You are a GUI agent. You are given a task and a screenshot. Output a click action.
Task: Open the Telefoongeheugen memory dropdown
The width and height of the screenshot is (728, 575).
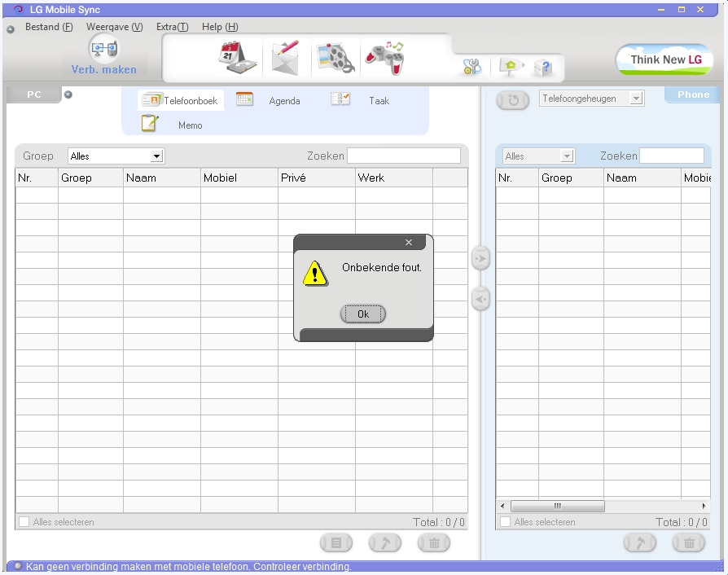pos(591,99)
